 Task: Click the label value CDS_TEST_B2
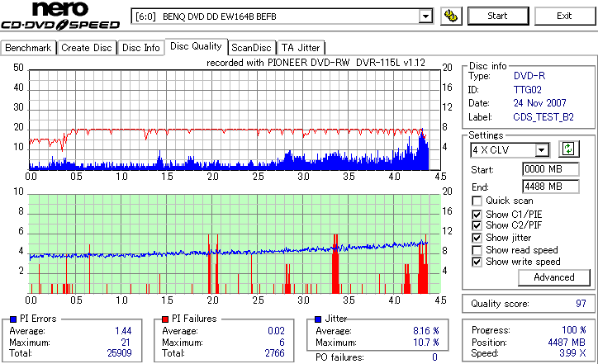(543, 117)
